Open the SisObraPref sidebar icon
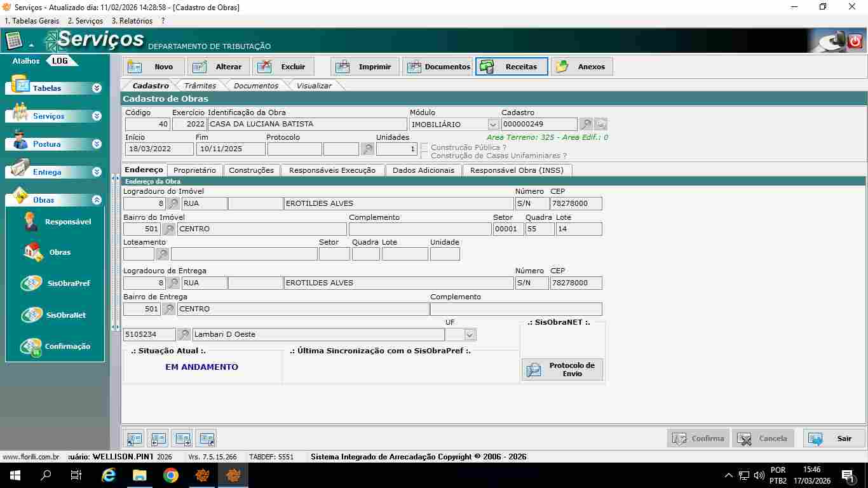 click(32, 283)
